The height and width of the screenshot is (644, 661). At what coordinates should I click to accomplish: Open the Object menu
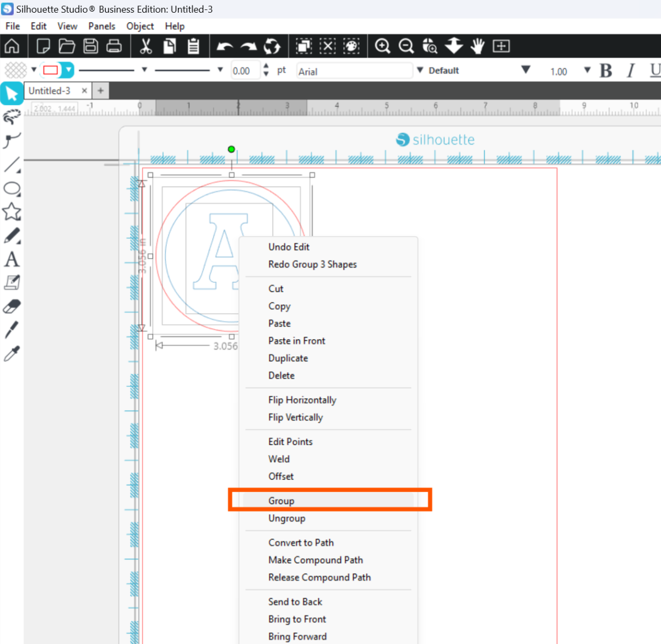140,26
